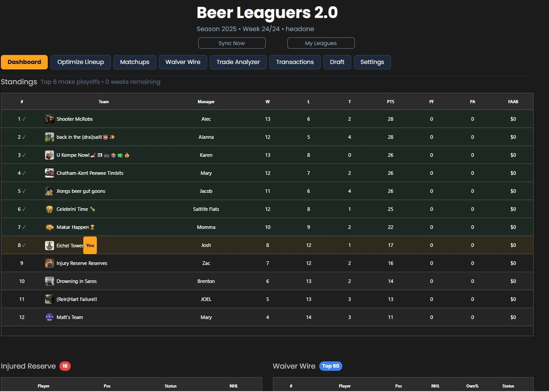
Task: Click the U Kempe Now! team avatar
Action: (x=50, y=155)
